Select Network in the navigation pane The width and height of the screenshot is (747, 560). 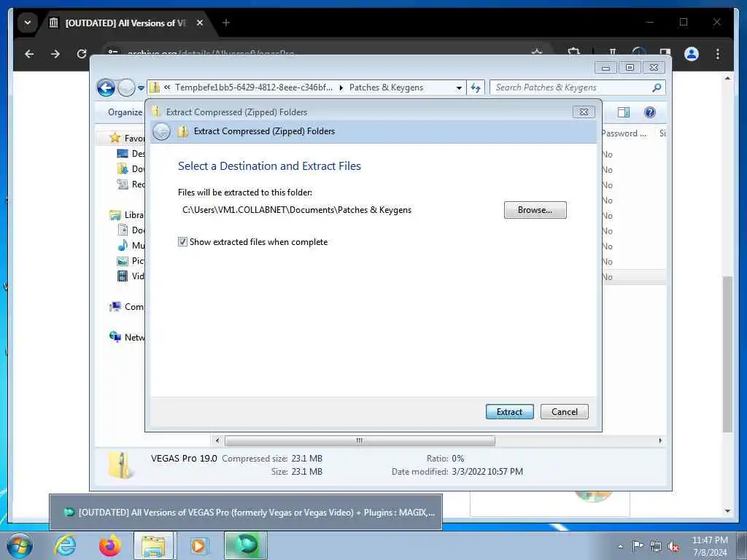pos(127,337)
